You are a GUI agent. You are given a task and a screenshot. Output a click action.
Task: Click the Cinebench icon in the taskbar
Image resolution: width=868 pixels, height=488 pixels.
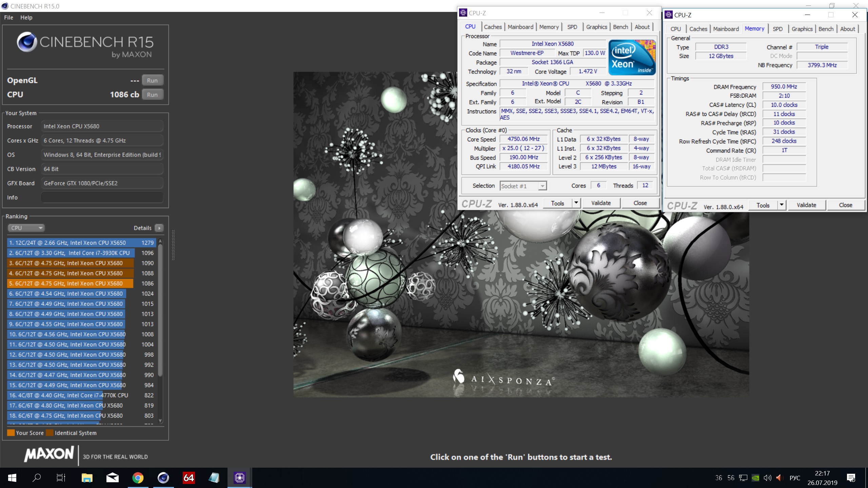[163, 478]
